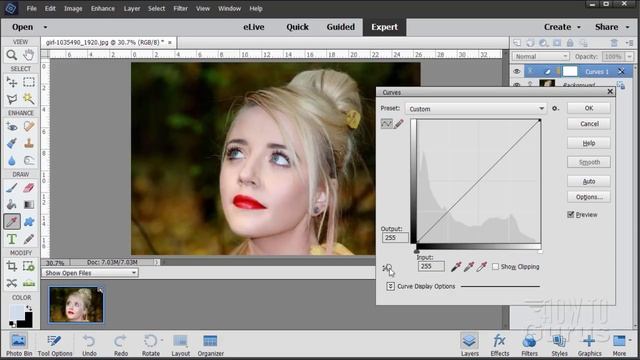Expand the Open button arrow
This screenshot has width=640, height=360.
point(45,27)
